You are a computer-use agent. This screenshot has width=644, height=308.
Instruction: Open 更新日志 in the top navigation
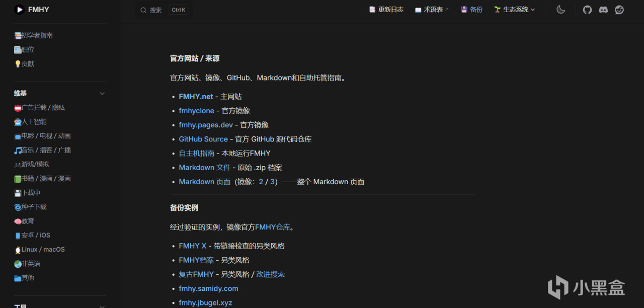point(386,10)
